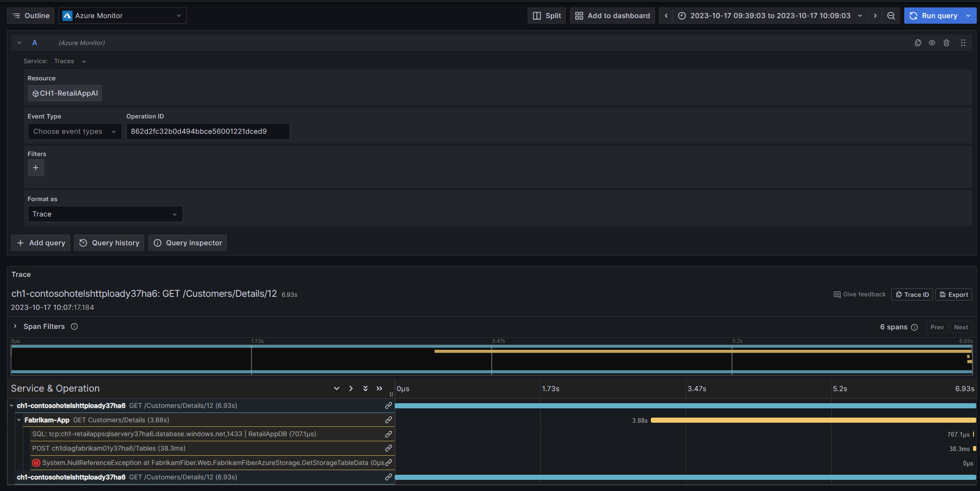Click the Split view button
Image resolution: width=980 pixels, height=491 pixels.
[547, 16]
